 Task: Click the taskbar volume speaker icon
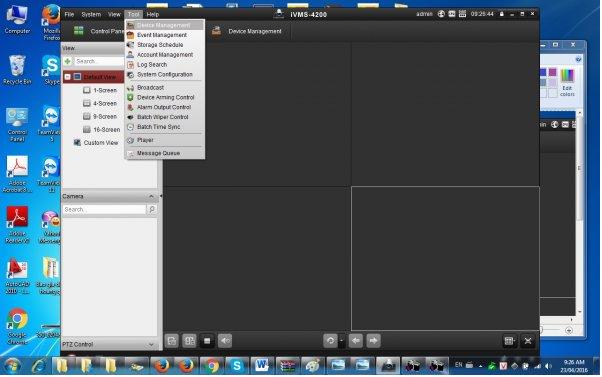tap(548, 366)
